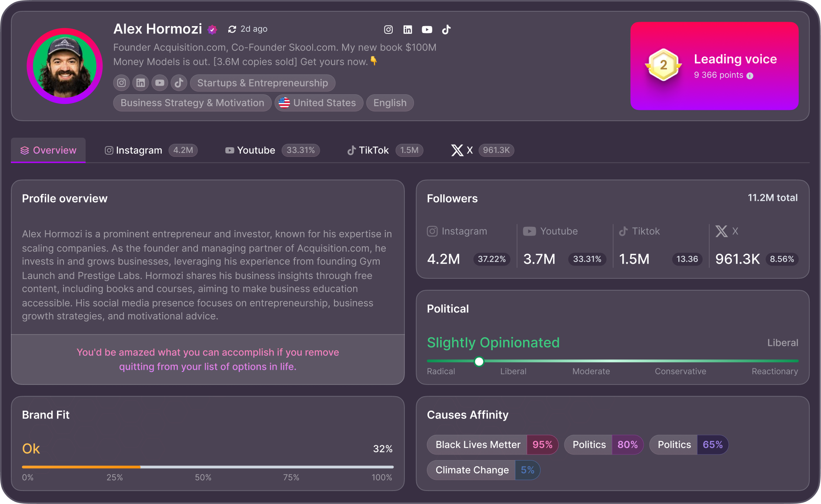Click the Brand Fit progress bar
Screen dimensions: 821x504
tap(208, 467)
